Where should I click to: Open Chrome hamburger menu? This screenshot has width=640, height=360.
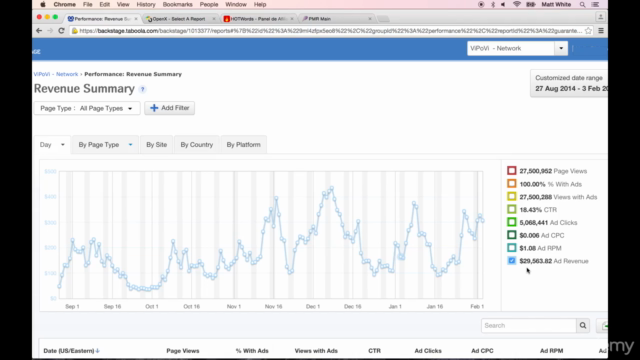(x=601, y=31)
